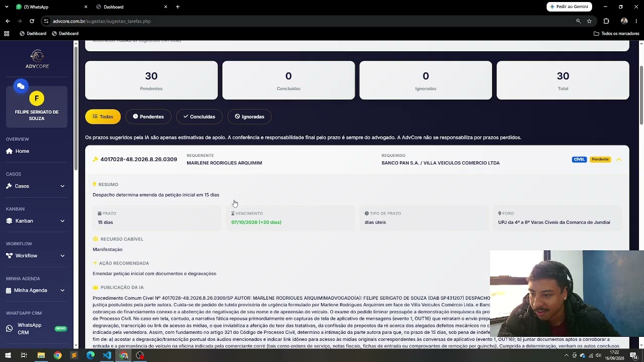644x362 pixels.
Task: Open browser zoom magnifier icon
Action: (x=578, y=21)
